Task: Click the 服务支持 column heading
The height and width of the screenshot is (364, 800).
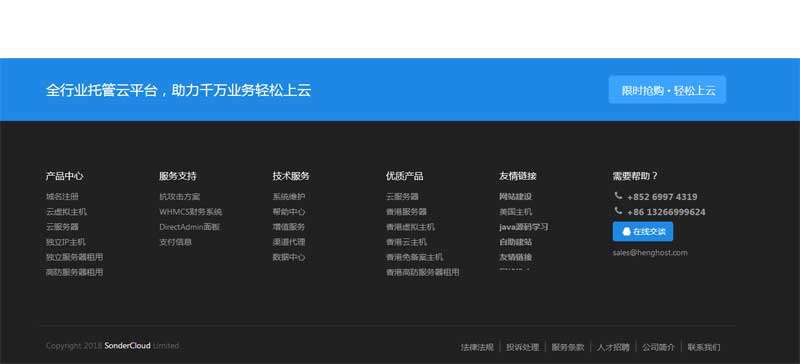Action: pyautogui.click(x=178, y=176)
